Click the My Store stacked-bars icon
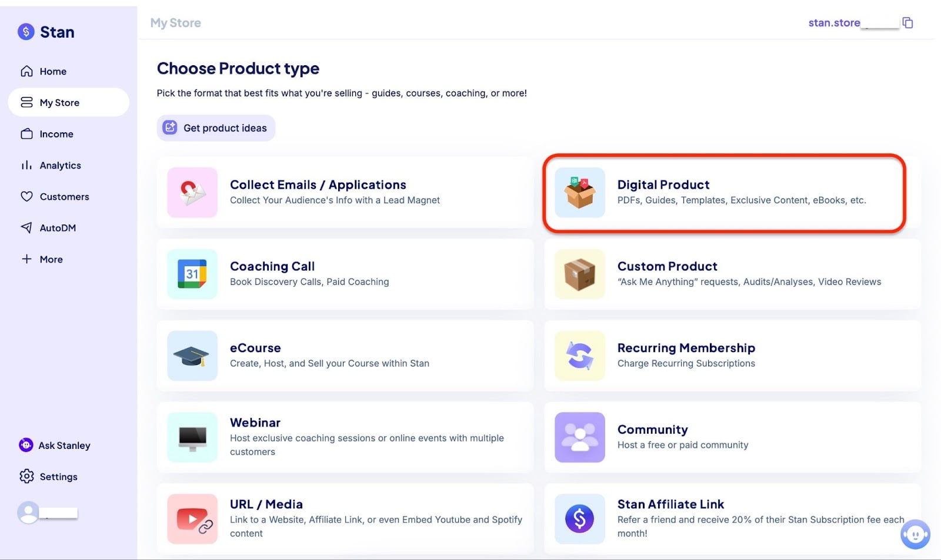This screenshot has width=941, height=560. (x=26, y=102)
